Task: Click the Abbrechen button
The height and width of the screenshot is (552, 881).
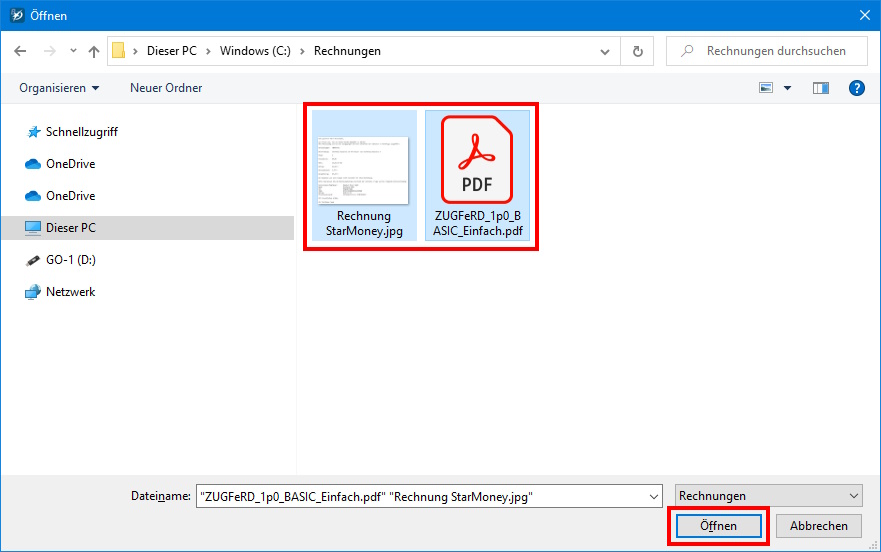Action: (x=818, y=526)
